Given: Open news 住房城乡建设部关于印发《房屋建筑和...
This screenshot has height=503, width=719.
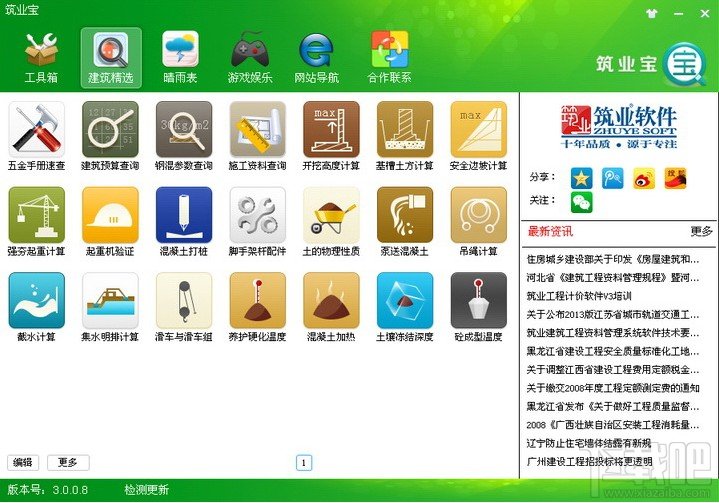Looking at the screenshot, I should (x=613, y=260).
